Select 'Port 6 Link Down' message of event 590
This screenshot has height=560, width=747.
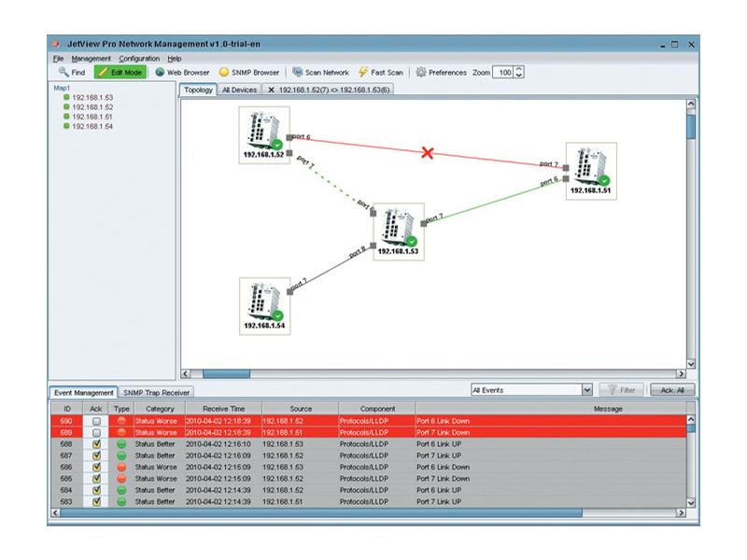[x=443, y=421]
